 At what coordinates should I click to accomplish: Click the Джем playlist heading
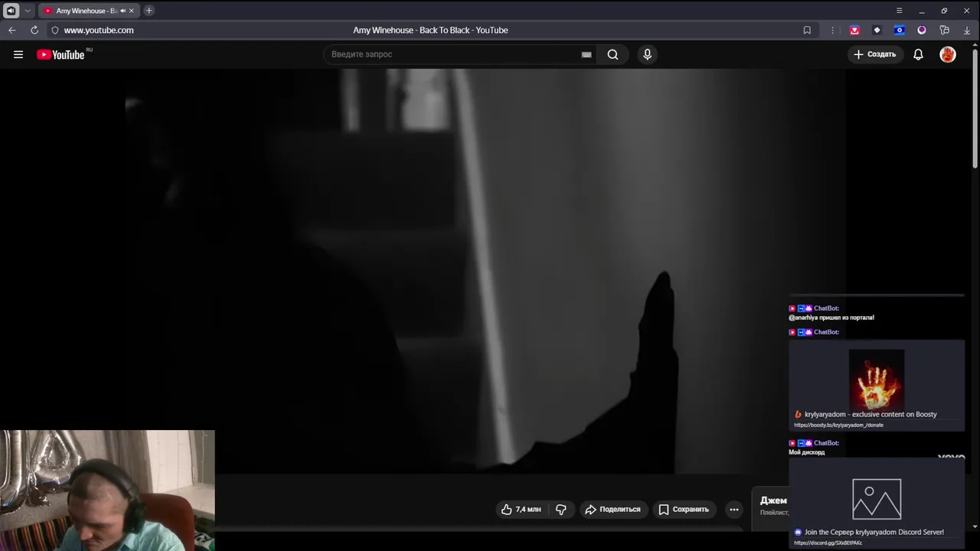point(773,500)
